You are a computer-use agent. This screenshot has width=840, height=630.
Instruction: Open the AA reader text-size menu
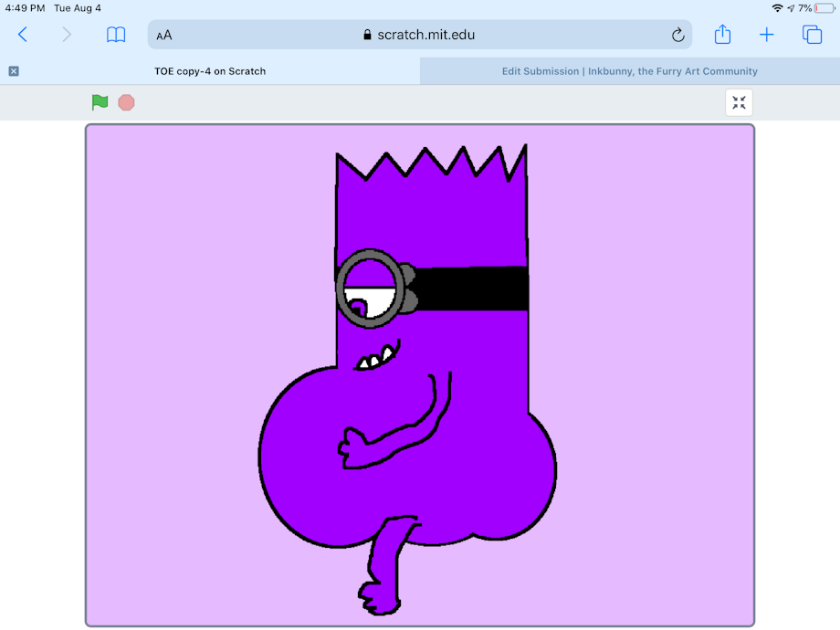pos(164,36)
